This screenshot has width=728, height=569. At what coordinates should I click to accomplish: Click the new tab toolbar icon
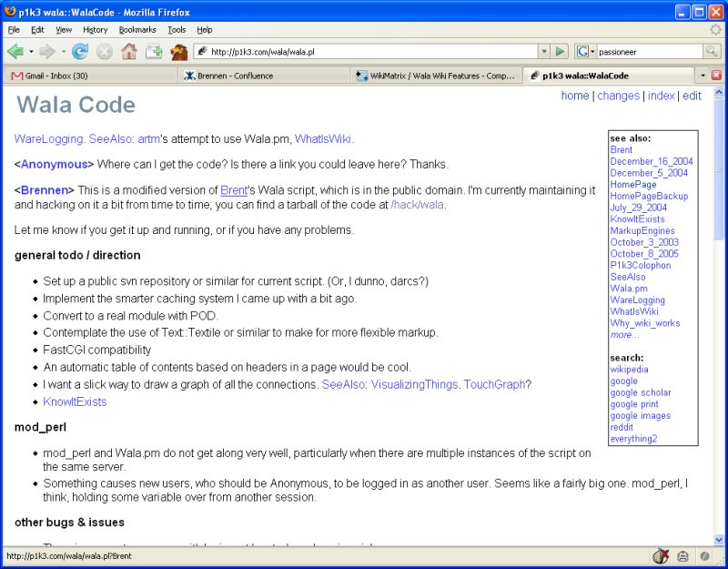point(154,52)
